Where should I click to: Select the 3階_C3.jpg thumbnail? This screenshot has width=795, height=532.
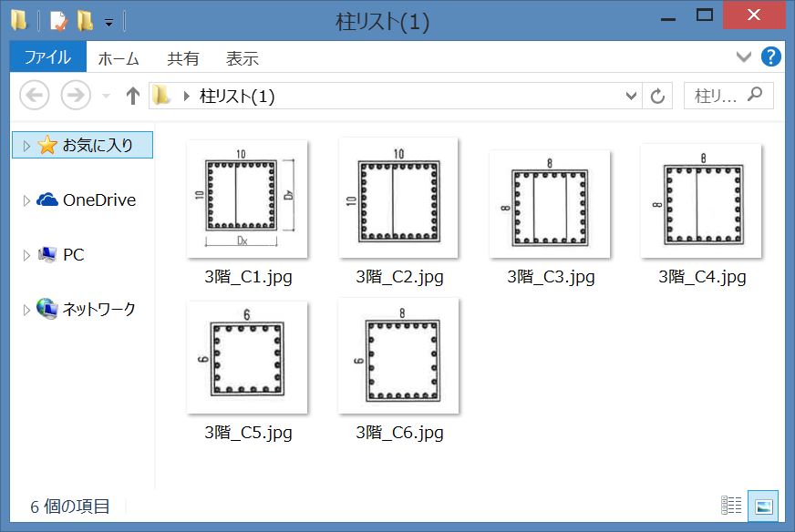(550, 205)
